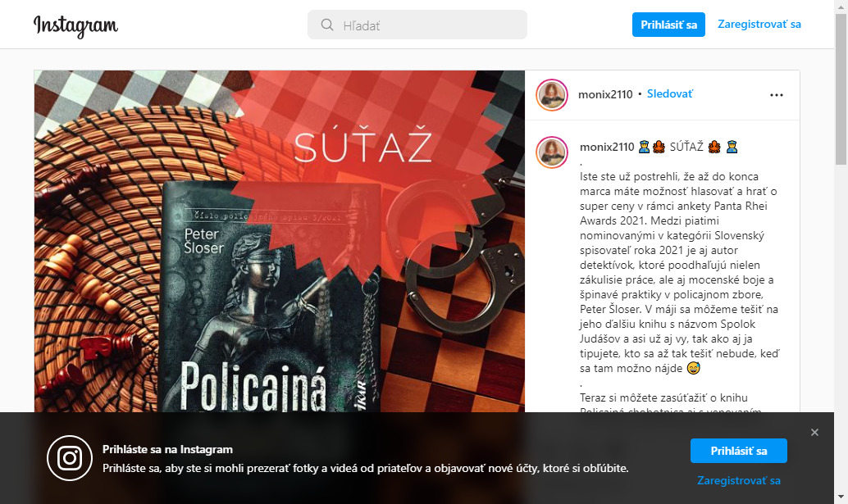This screenshot has width=848, height=504.
Task: Click the SÚŤAŽ post image
Action: pyautogui.click(x=279, y=242)
